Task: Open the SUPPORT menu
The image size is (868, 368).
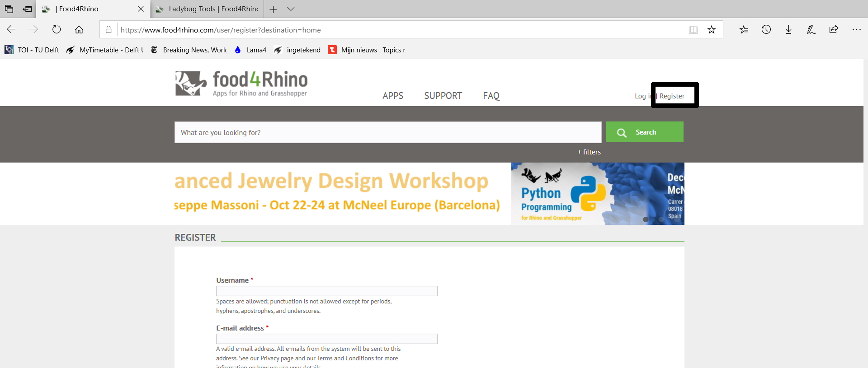Action: 443,96
